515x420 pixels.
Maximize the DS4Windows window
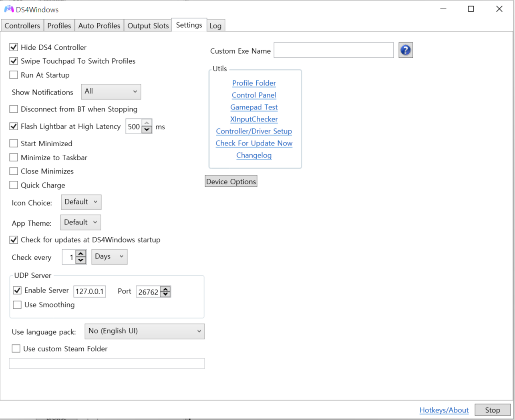(471, 9)
